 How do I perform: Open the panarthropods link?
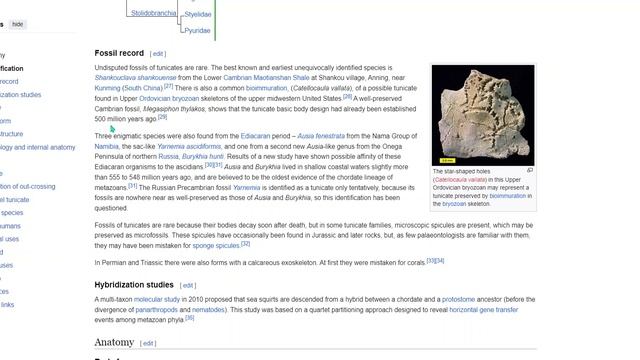156,310
